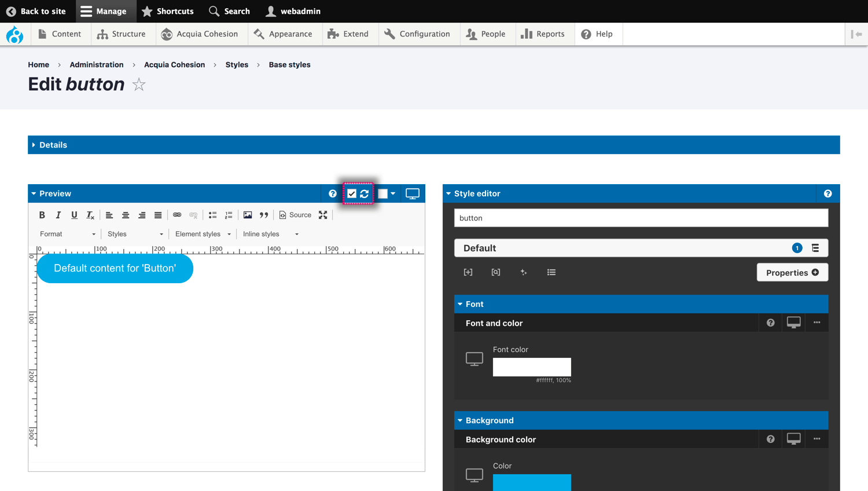This screenshot has height=491, width=868.
Task: Click the Insert image icon
Action: (248, 215)
